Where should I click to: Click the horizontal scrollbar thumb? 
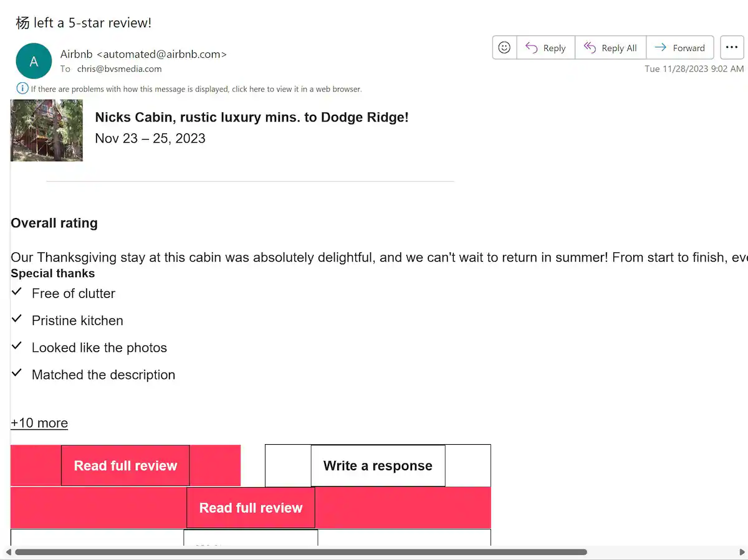point(300,552)
